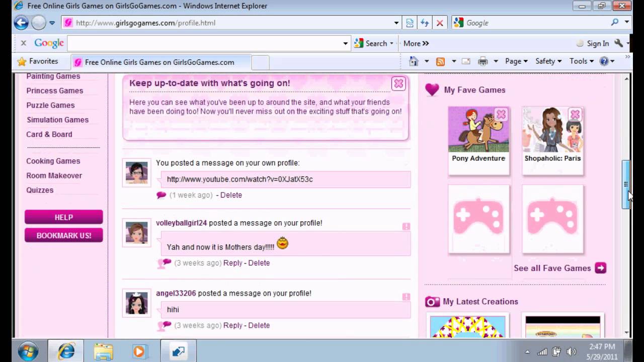Viewport: 644px width, 362px height.
Task: Click the Home icon in command bar
Action: pyautogui.click(x=414, y=61)
